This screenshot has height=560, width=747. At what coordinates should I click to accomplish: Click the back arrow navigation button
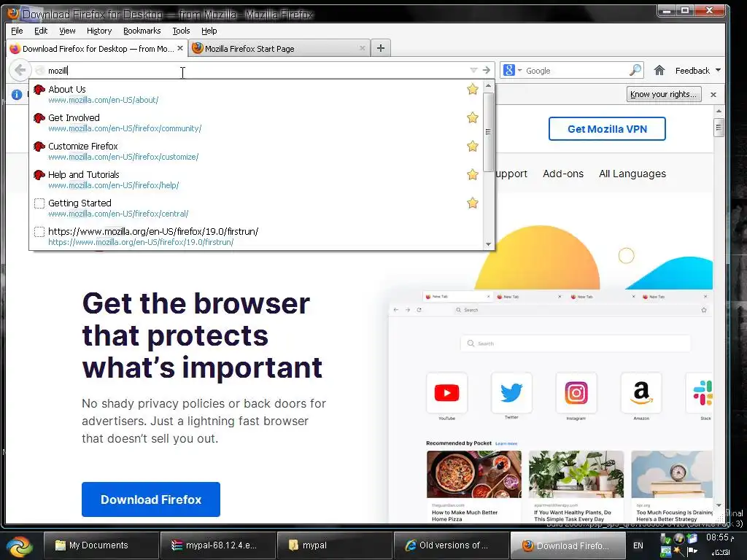(x=20, y=71)
